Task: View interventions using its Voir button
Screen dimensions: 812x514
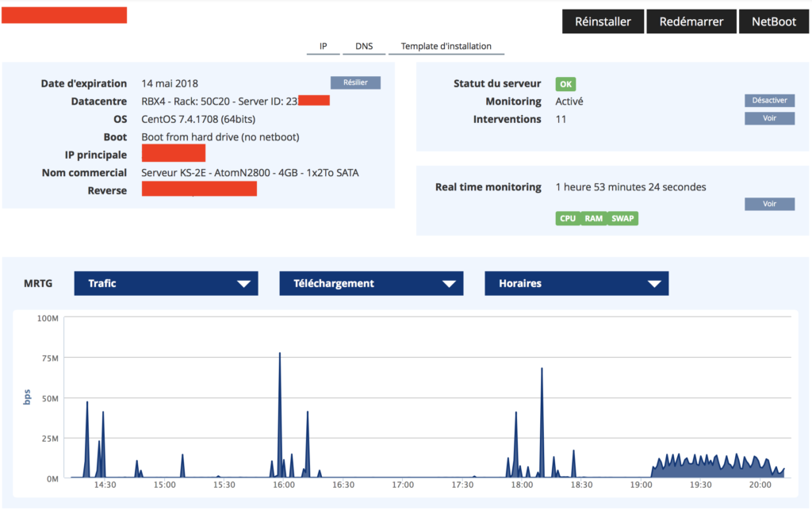Action: 769,118
